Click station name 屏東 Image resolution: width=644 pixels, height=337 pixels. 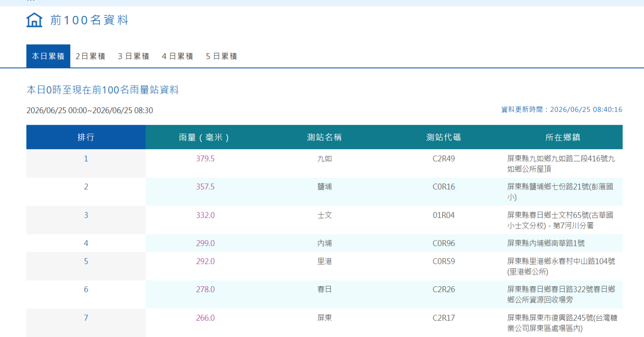click(x=325, y=318)
